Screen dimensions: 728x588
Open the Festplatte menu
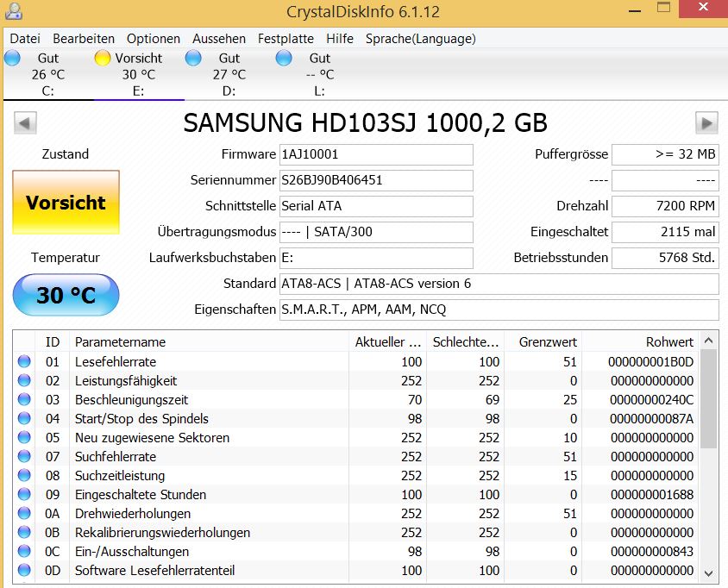286,39
